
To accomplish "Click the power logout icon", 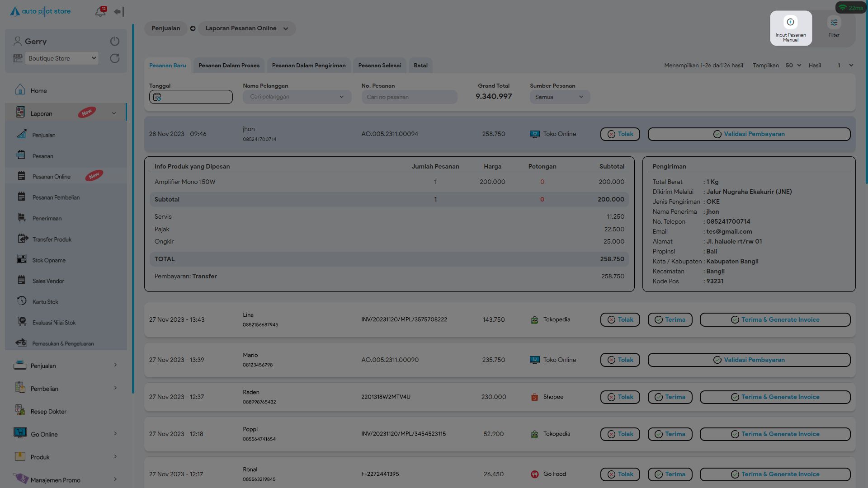I will point(115,41).
